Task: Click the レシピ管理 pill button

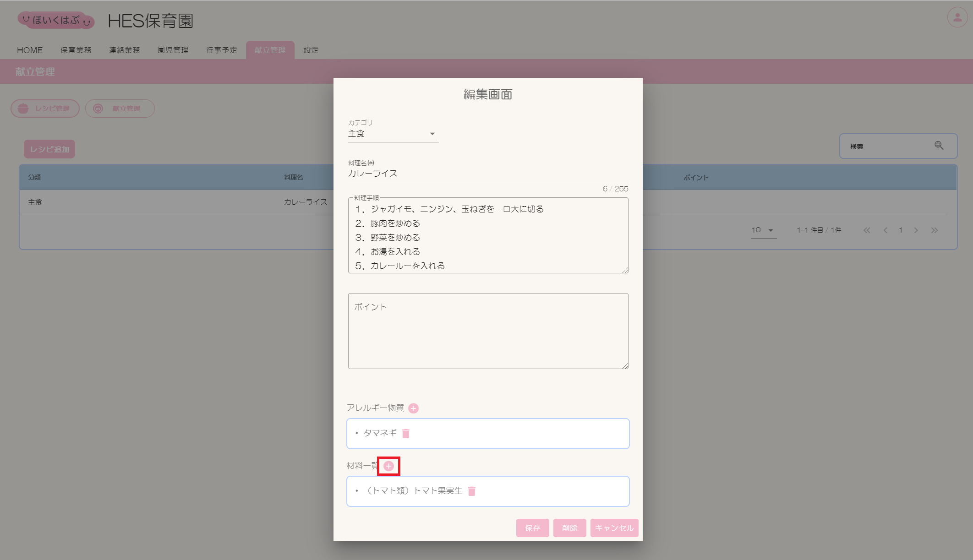Action: click(45, 109)
